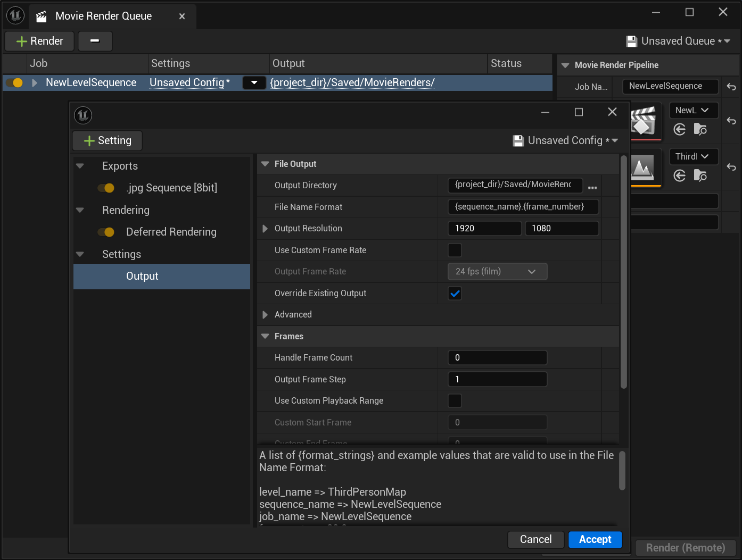The height and width of the screenshot is (560, 742).
Task: Browse to NewL sequence in Content Browser
Action: [x=700, y=129]
